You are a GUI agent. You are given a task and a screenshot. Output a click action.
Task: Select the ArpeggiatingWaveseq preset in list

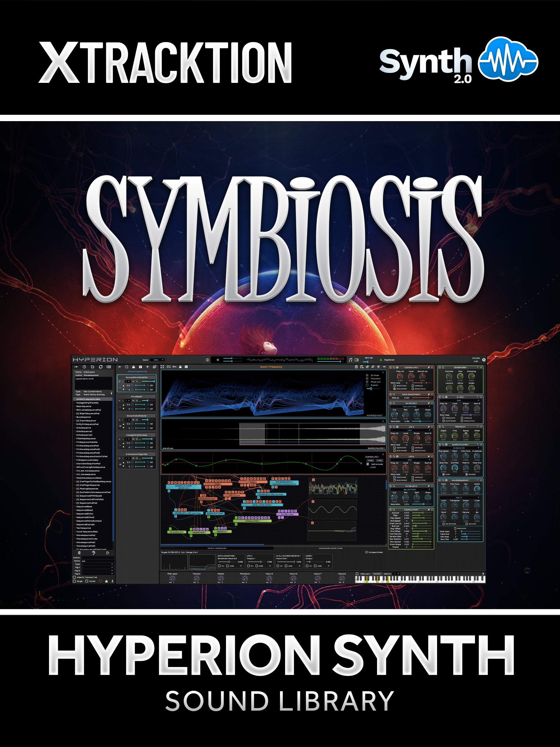click(93, 403)
